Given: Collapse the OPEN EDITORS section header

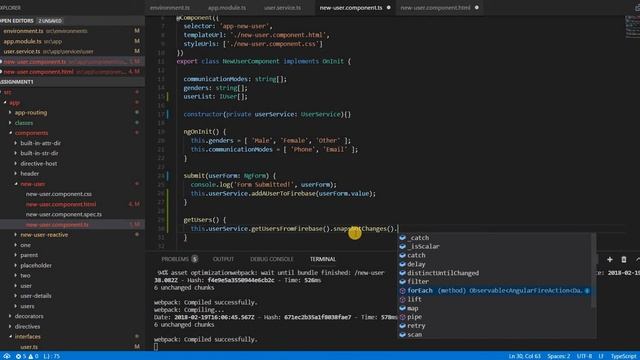Looking at the screenshot, I should click(72, 20).
